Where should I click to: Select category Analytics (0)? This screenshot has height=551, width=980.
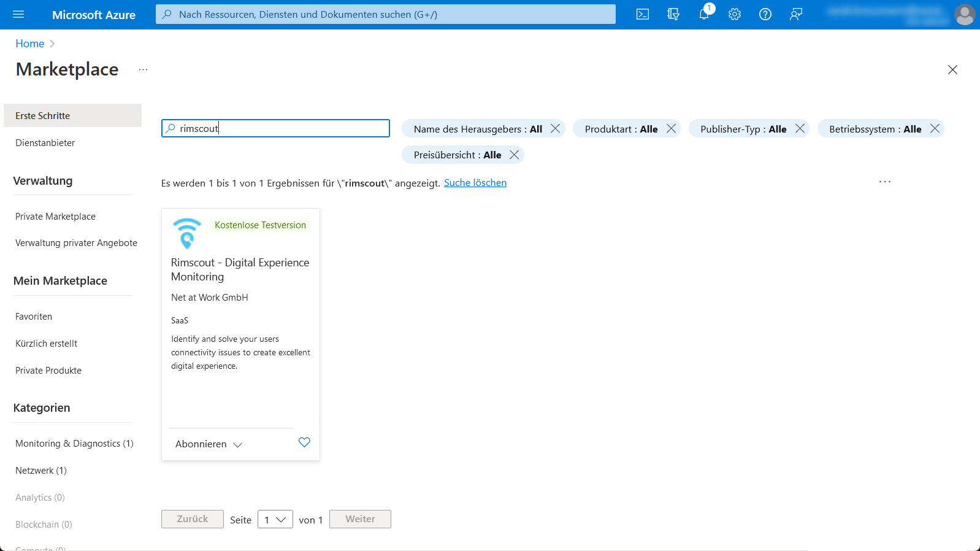tap(40, 498)
